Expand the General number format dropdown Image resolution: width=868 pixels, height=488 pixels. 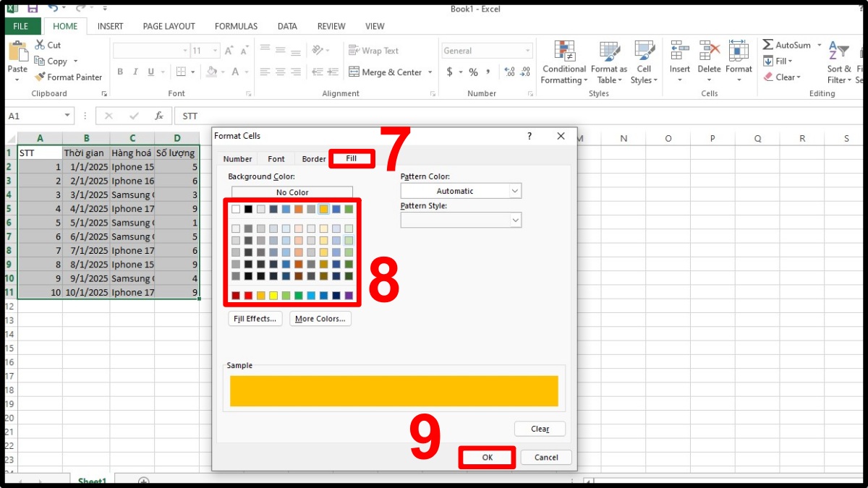point(527,51)
